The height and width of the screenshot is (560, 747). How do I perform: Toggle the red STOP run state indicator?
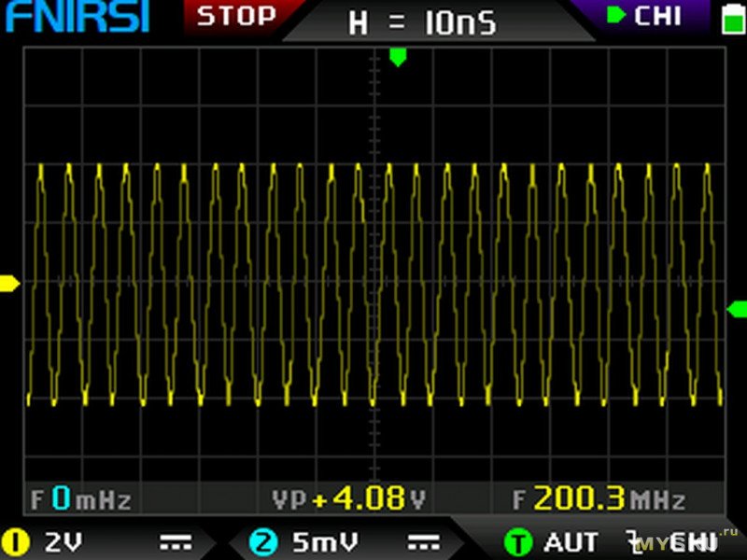(236, 16)
